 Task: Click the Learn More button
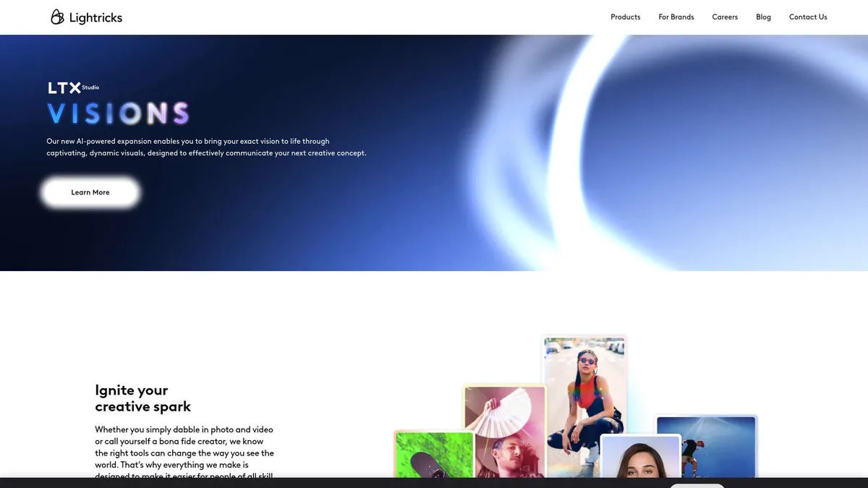coord(90,192)
